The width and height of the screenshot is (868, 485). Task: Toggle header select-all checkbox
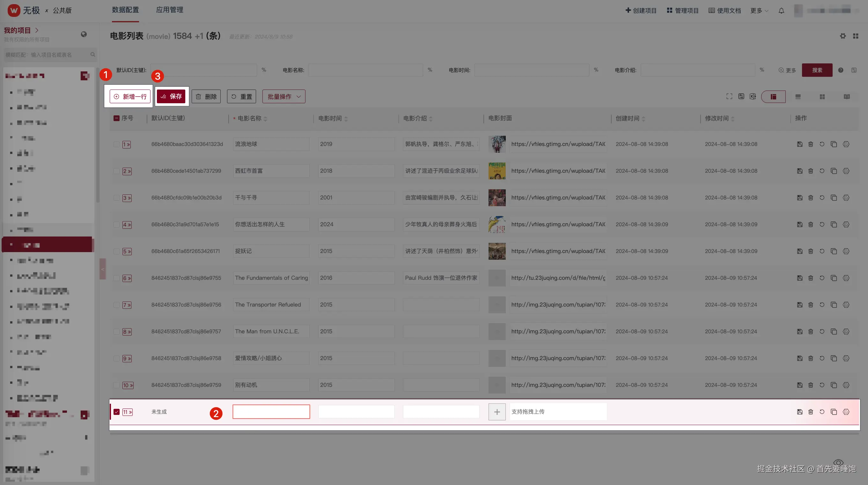pos(117,118)
